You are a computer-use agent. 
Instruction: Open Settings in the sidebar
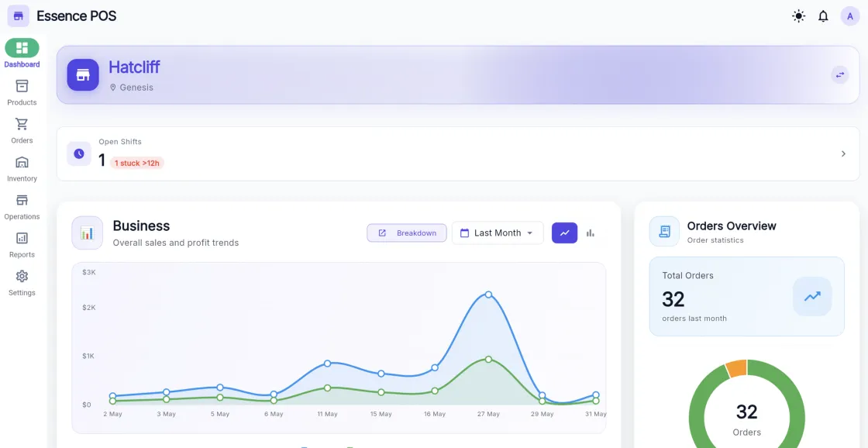22,284
